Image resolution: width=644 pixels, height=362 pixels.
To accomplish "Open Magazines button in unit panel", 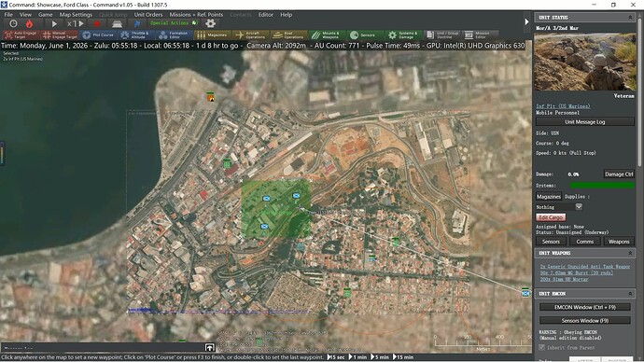I will pos(548,197).
